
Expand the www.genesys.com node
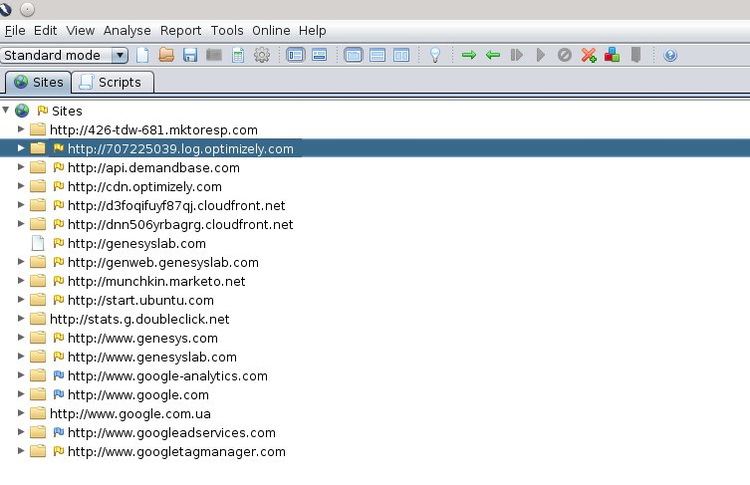point(21,337)
